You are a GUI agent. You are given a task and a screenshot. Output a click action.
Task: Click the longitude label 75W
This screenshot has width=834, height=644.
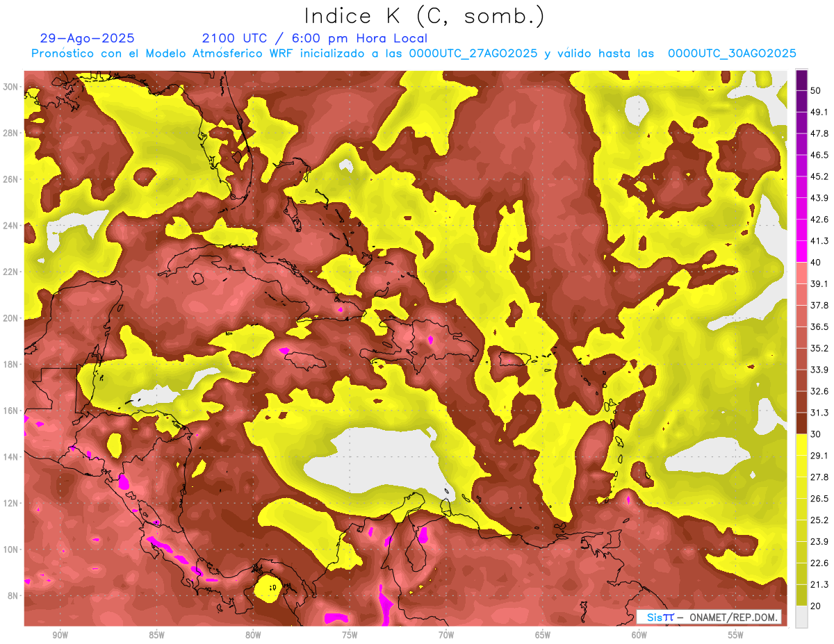[x=350, y=635]
